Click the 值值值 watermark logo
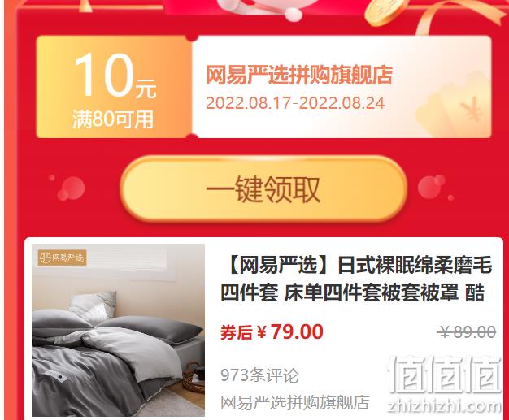 pos(445,375)
